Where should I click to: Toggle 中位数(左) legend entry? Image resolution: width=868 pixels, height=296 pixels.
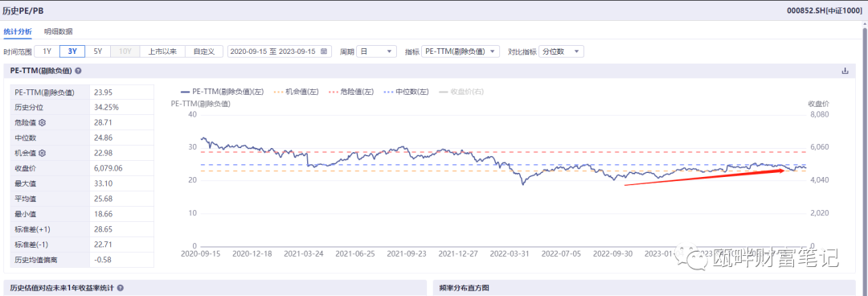pos(406,92)
